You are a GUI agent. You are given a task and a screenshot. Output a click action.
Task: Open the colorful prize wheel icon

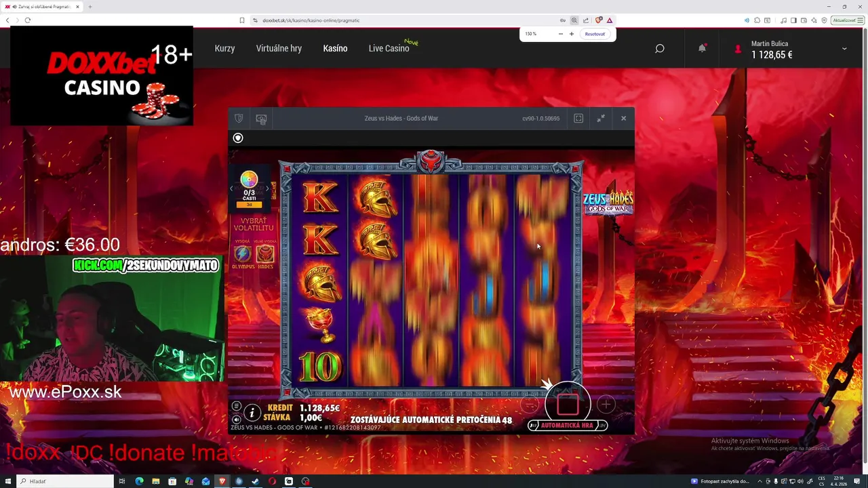(x=249, y=180)
